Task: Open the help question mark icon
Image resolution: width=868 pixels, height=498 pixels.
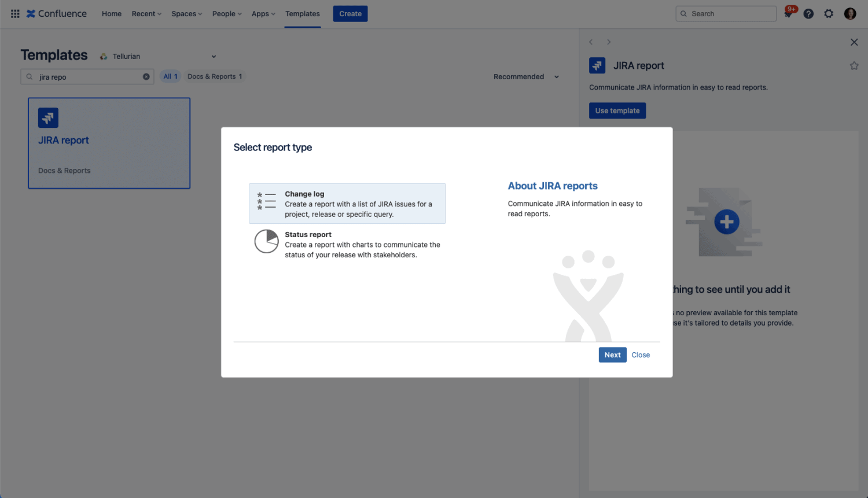Action: 808,14
